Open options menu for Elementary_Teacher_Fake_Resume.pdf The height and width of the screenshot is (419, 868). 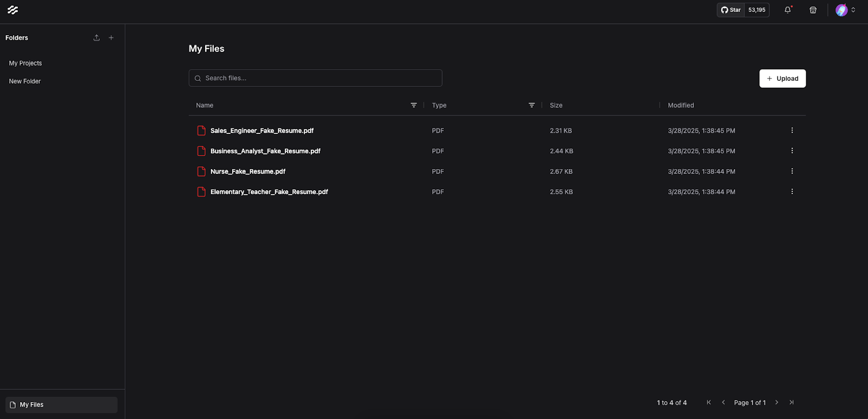[x=792, y=192]
